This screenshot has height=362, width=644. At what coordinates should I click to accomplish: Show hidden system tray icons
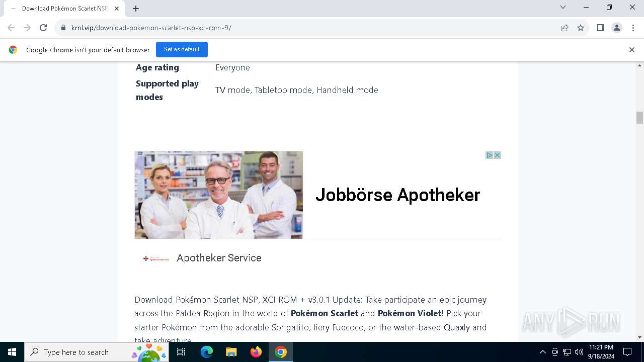tap(543, 352)
